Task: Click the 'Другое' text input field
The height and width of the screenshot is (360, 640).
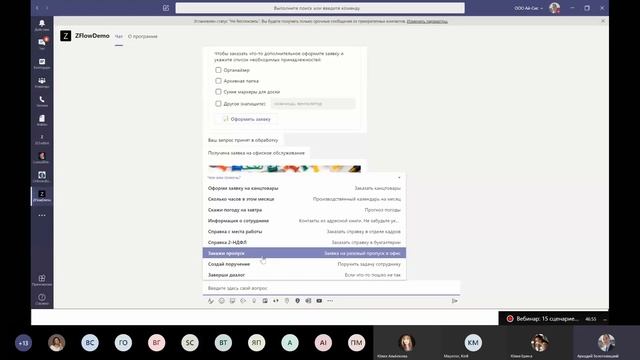Action: (x=313, y=104)
